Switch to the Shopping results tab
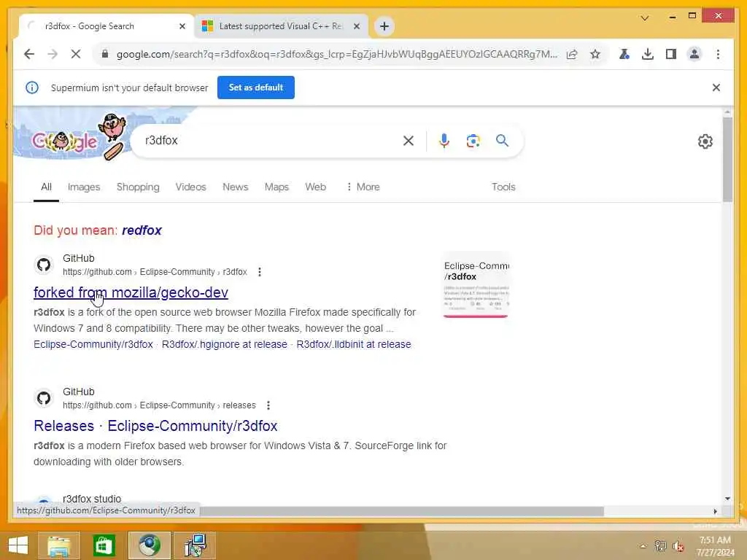 pyautogui.click(x=138, y=187)
